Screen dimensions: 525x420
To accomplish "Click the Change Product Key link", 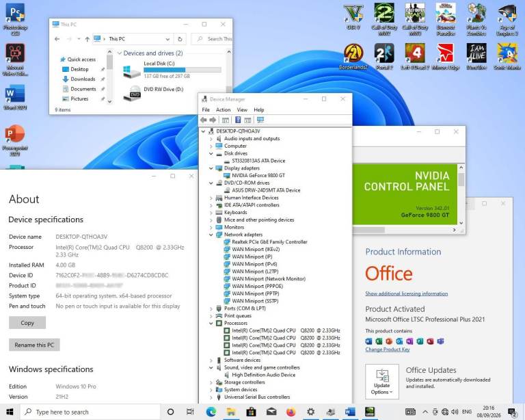I will (388, 350).
